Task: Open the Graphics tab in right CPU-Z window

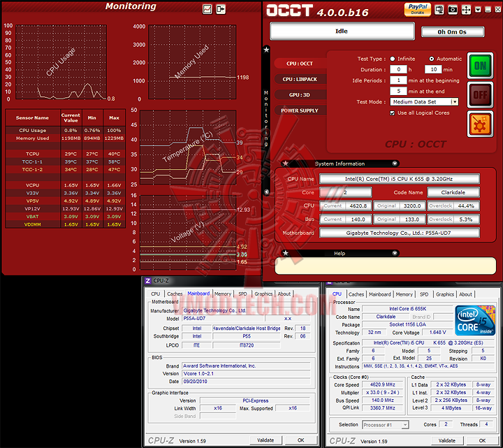Action: click(x=445, y=294)
